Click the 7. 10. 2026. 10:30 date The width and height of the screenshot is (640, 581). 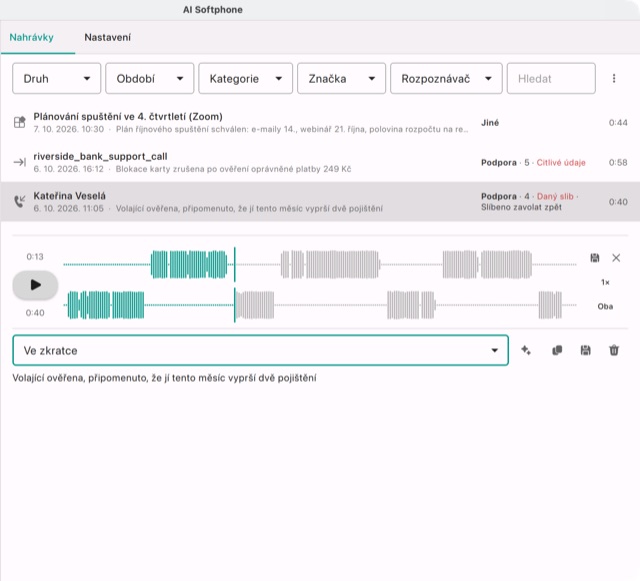pyautogui.click(x=69, y=129)
